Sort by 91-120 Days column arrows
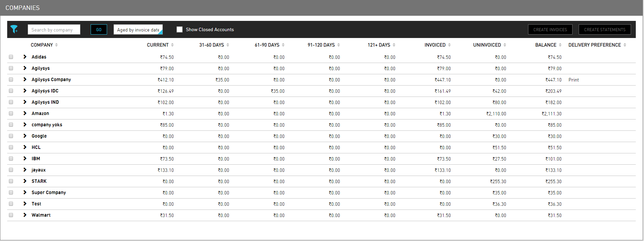Viewport: 644px width, 241px height. click(x=339, y=45)
